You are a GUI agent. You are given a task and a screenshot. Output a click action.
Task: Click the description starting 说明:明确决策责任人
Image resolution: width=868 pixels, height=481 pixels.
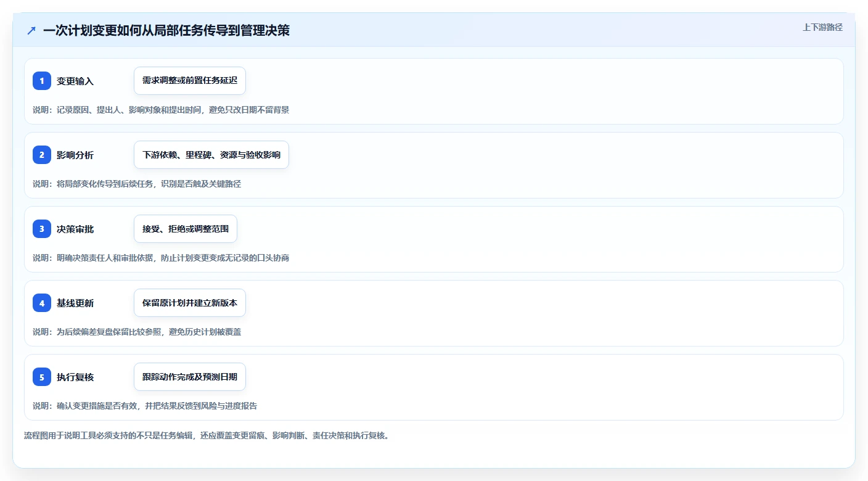tap(161, 258)
